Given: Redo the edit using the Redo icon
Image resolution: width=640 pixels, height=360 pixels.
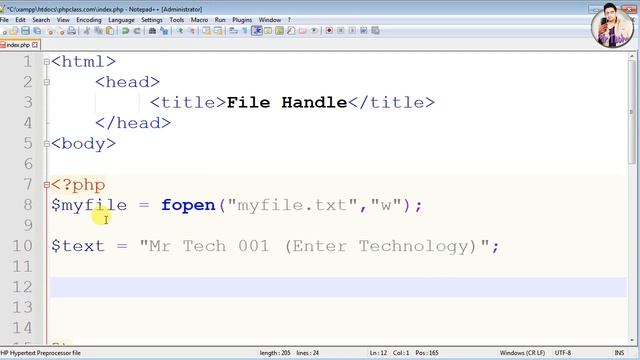Looking at the screenshot, I should [138, 31].
